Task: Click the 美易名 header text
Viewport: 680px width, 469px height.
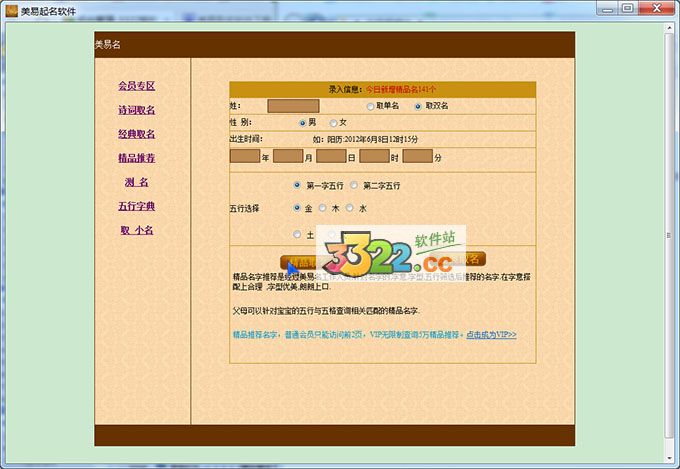Action: (108, 45)
